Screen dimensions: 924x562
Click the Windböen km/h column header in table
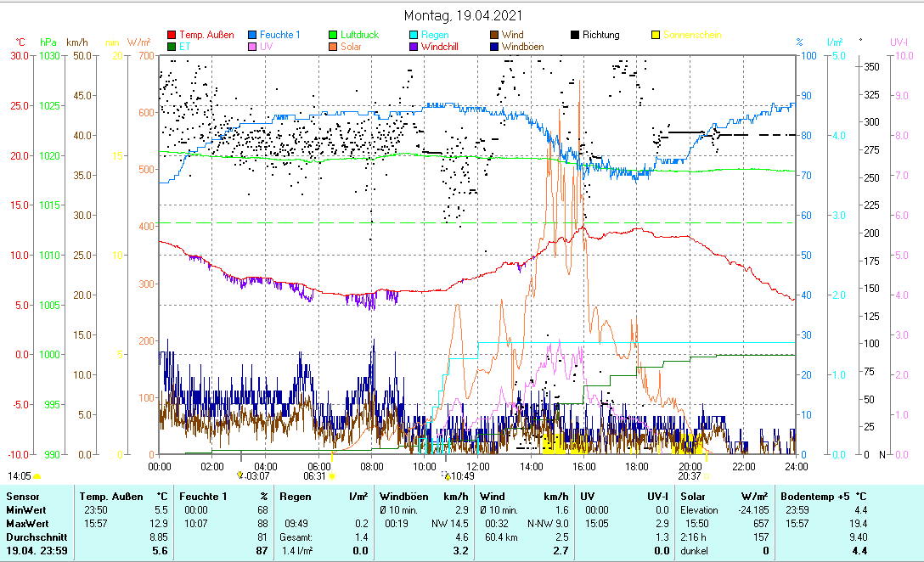(x=423, y=496)
